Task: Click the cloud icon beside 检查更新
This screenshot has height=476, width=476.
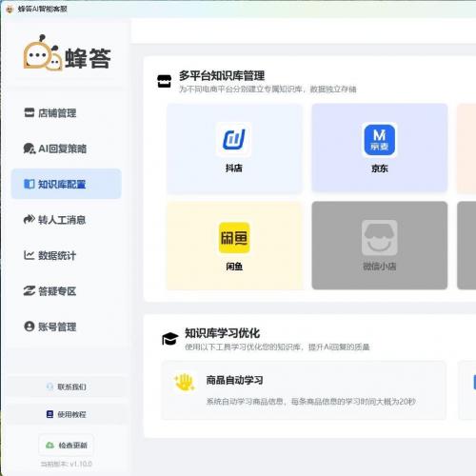Action: click(x=50, y=446)
